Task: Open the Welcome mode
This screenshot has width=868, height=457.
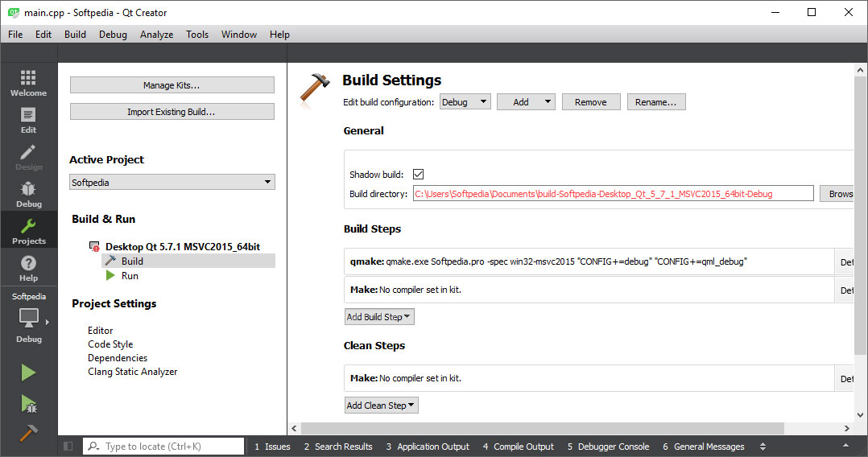Action: (x=28, y=83)
